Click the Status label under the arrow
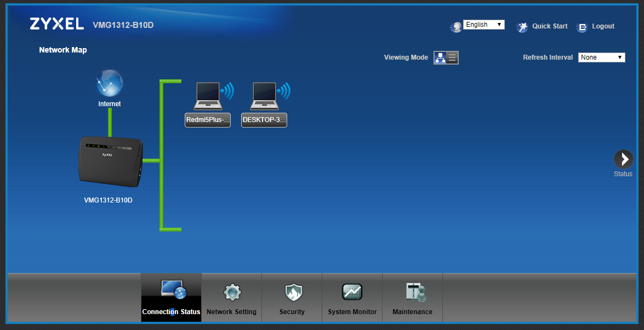644x330 pixels. tap(623, 174)
